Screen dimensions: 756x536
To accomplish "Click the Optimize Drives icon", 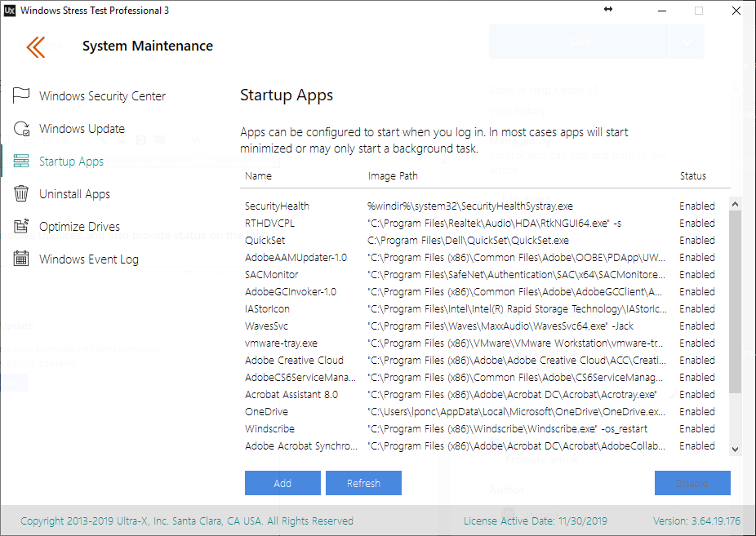I will (x=22, y=226).
